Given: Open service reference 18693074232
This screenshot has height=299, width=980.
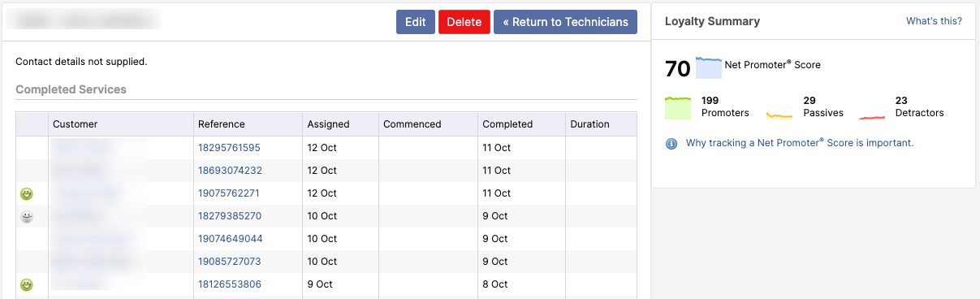Looking at the screenshot, I should tap(230, 171).
